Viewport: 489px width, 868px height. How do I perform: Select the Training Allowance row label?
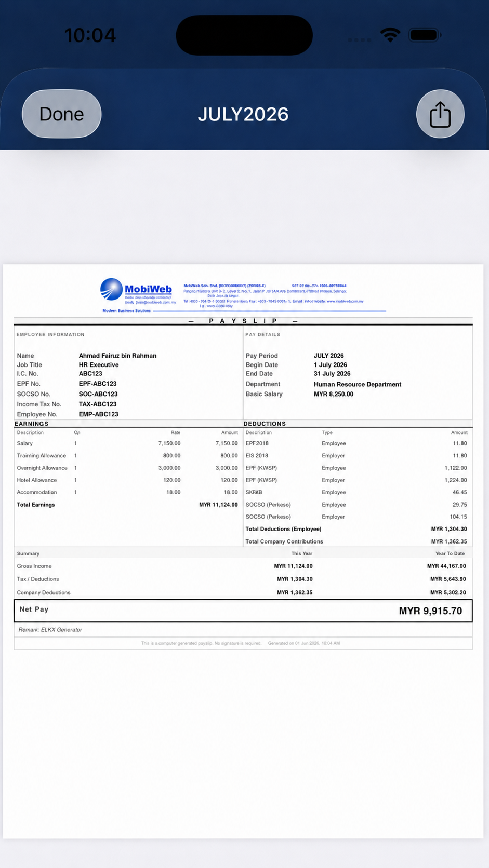coord(42,456)
